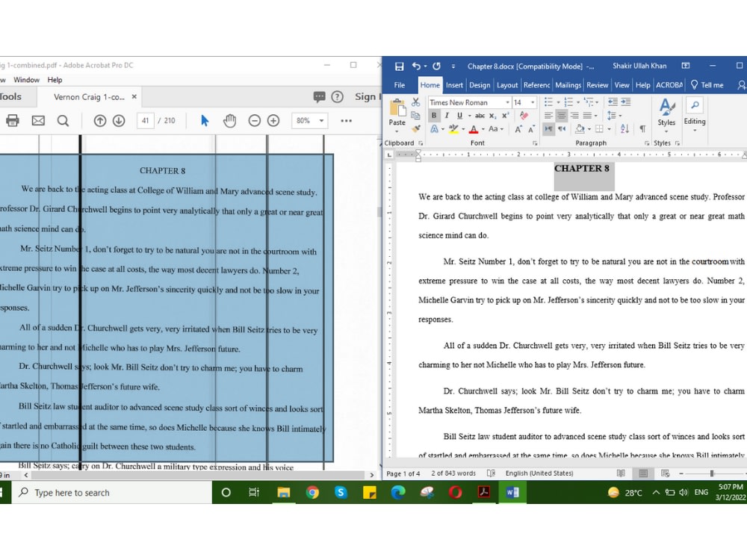Open Customize Quick Access Toolbar dropdown
This screenshot has width=747, height=560.
coord(453,66)
